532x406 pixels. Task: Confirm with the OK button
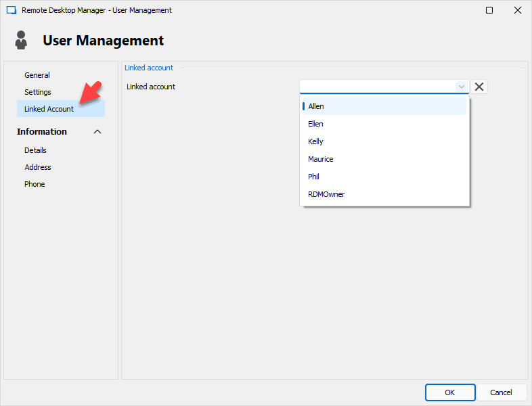point(450,392)
